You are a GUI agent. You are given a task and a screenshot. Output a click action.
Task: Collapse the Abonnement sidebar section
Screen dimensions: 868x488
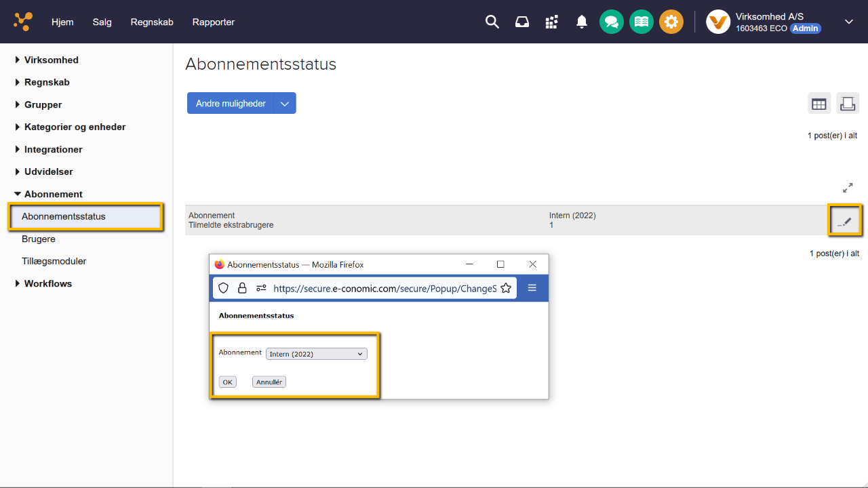53,194
